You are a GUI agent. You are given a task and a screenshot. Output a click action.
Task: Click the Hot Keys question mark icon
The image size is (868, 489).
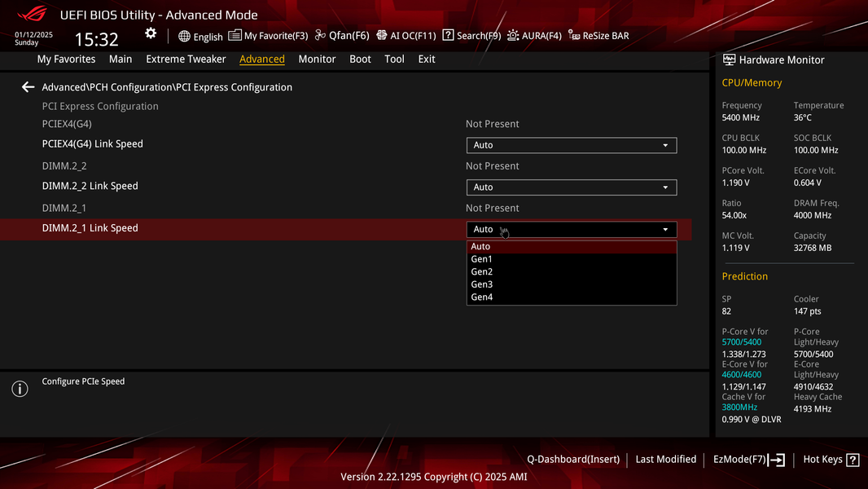coord(853,460)
